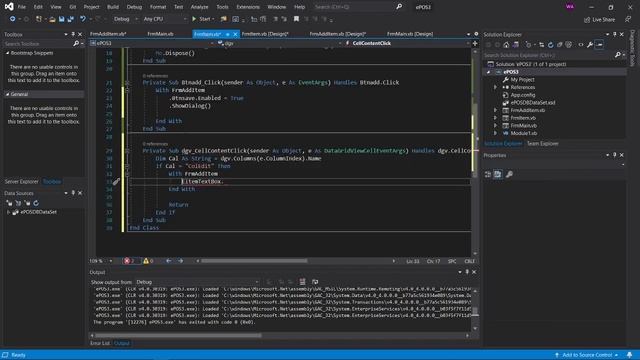Viewport: 640px width, 360px height.
Task: Open the Any CPU platform dropdown
Action: [x=164, y=19]
